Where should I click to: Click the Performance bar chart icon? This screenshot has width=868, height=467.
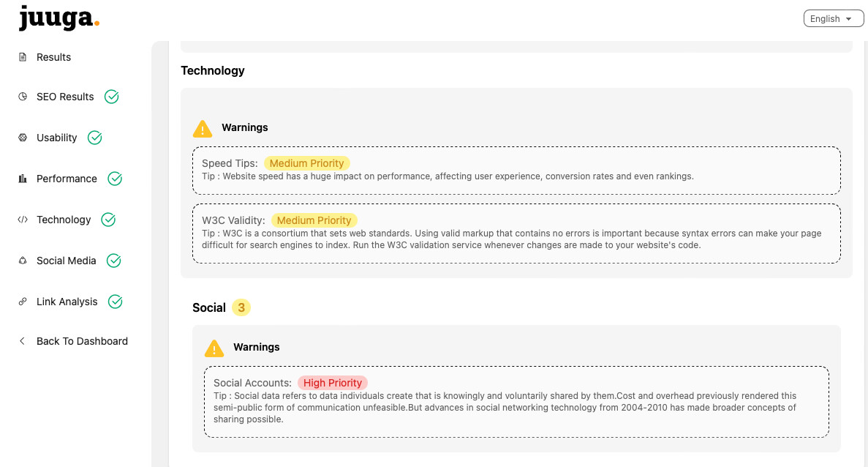click(23, 179)
